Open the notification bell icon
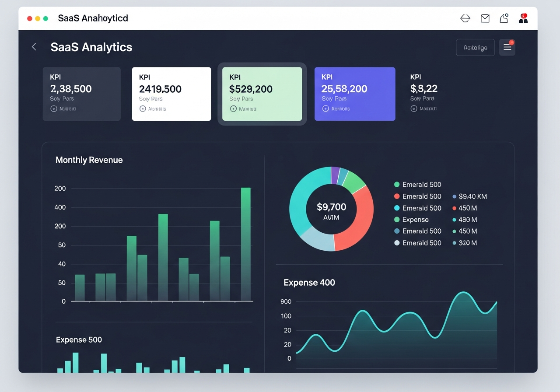Image resolution: width=560 pixels, height=392 pixels. point(504,18)
